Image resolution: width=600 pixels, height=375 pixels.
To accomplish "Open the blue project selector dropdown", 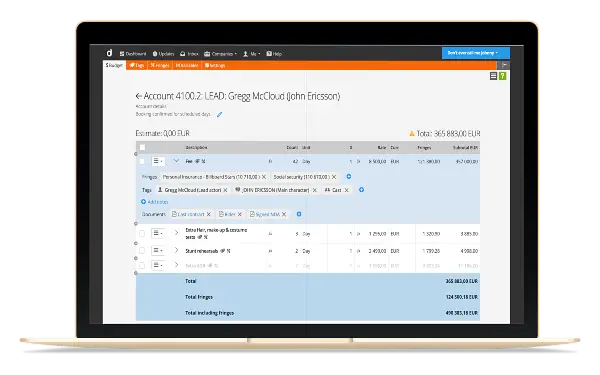I will coord(476,53).
